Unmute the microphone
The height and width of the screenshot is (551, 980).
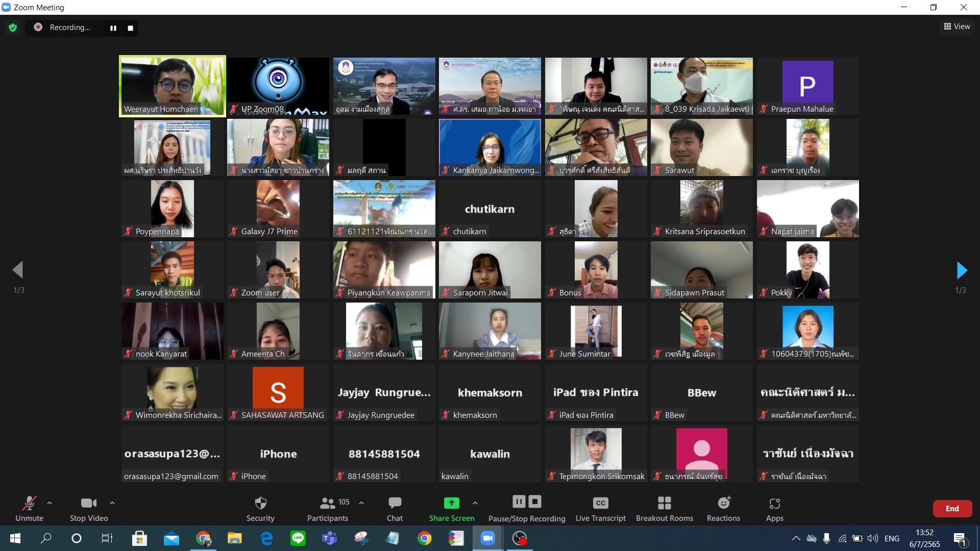click(29, 509)
